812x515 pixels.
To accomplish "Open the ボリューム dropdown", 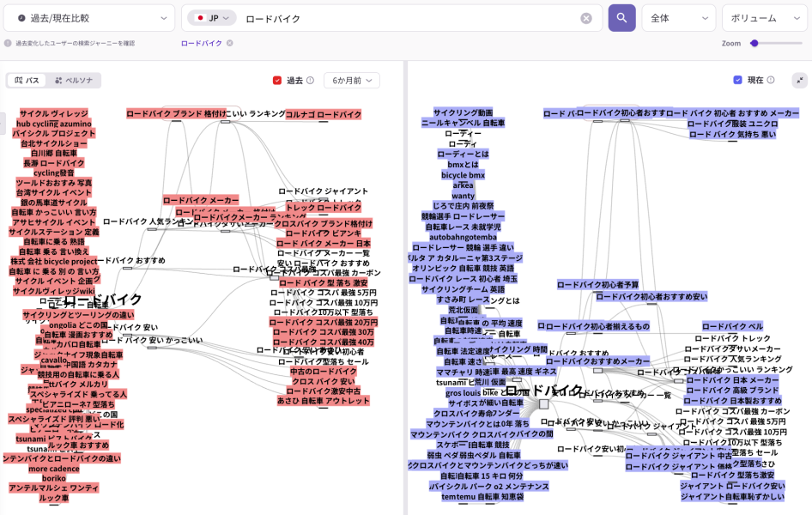I will (x=764, y=18).
